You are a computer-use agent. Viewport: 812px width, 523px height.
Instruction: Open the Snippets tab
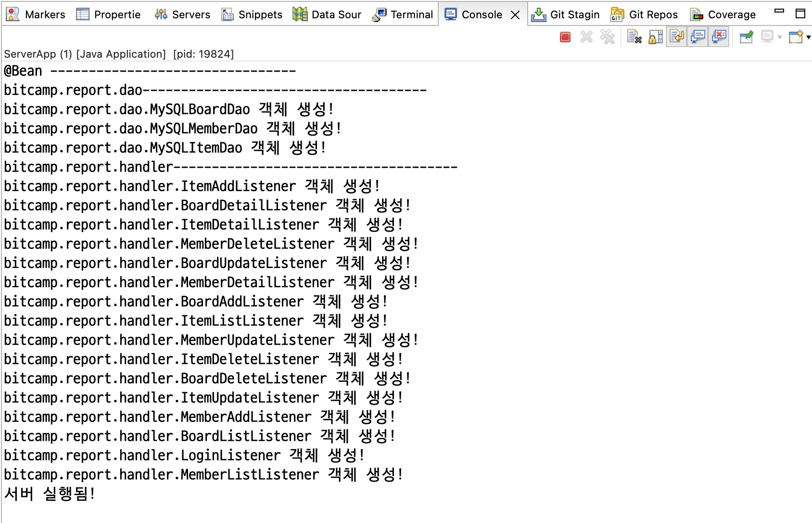click(252, 14)
